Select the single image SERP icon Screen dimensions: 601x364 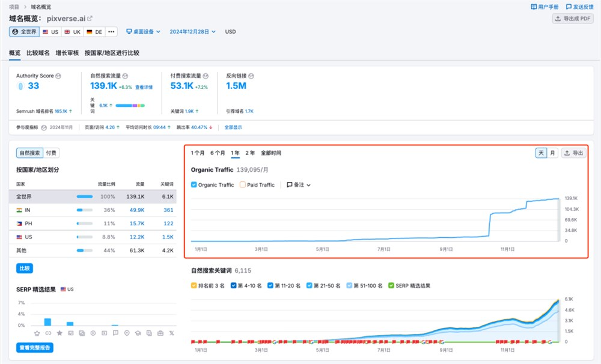(x=70, y=333)
